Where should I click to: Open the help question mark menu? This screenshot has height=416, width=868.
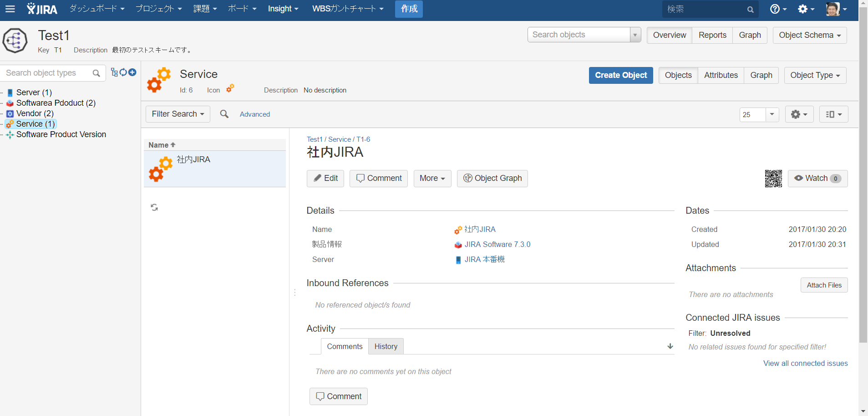778,9
